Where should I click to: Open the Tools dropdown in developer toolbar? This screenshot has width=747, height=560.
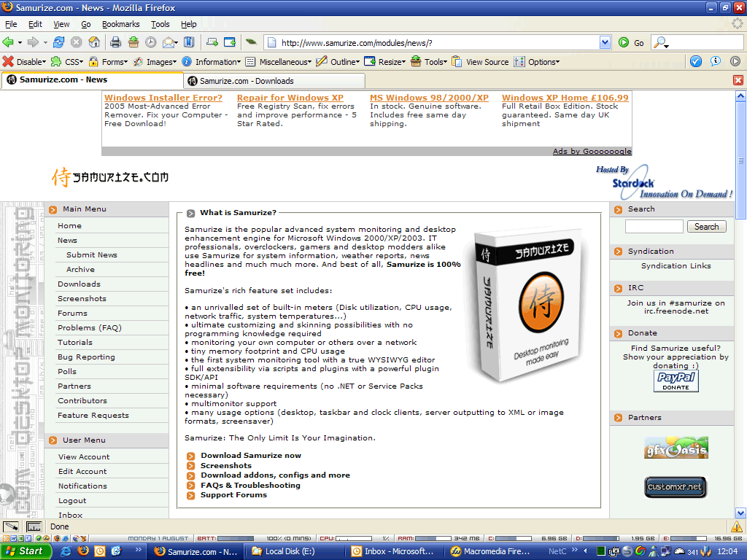tap(429, 62)
